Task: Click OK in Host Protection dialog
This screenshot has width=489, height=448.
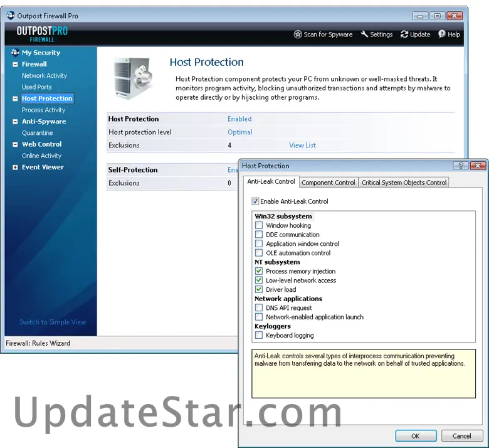Action: pos(416,436)
